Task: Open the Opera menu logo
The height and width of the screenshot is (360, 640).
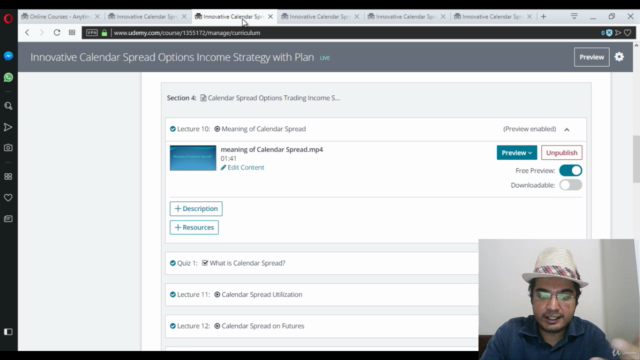Action: tap(8, 19)
